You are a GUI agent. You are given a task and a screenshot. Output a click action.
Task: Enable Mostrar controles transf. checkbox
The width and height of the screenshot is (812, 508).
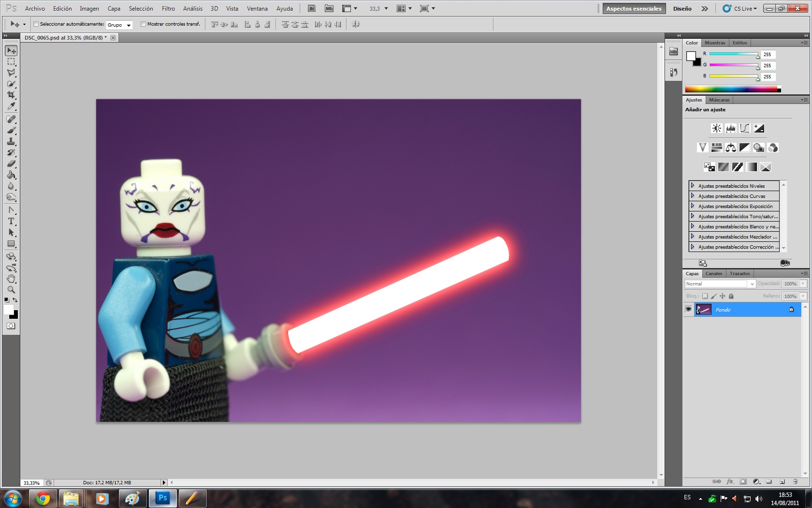pos(143,24)
